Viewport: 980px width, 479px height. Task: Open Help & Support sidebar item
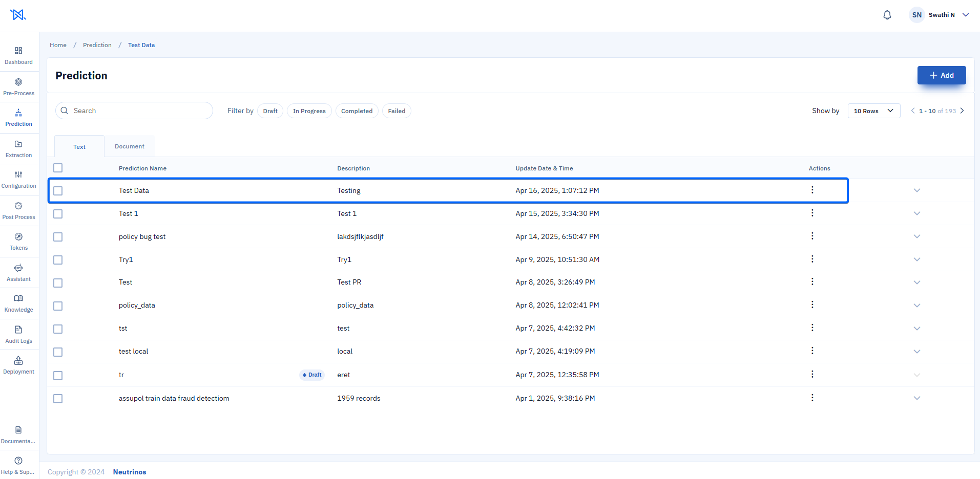pyautogui.click(x=18, y=466)
